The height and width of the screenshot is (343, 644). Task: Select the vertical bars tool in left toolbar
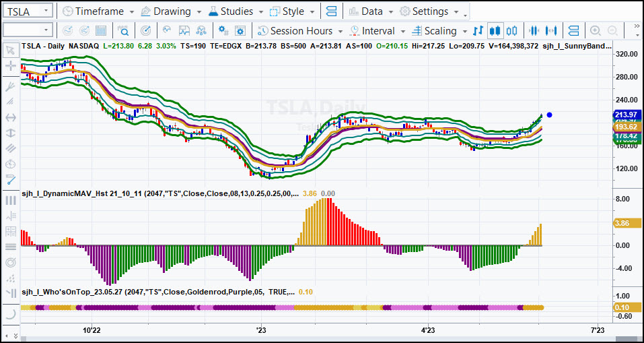(x=10, y=200)
